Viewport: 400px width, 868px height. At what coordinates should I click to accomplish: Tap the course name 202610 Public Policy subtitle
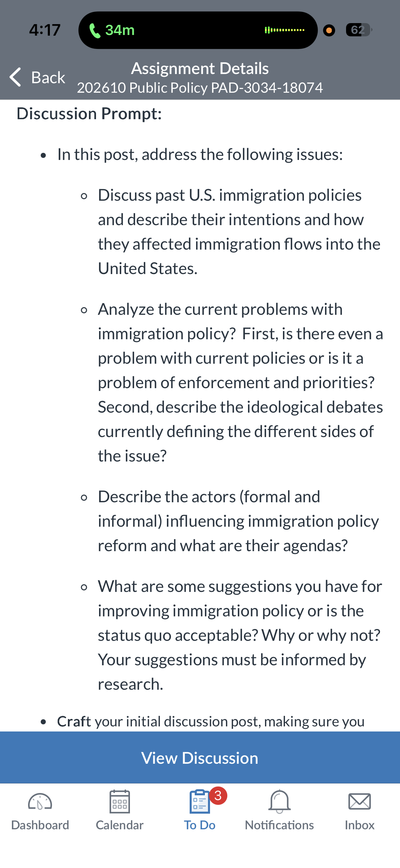[x=200, y=88]
